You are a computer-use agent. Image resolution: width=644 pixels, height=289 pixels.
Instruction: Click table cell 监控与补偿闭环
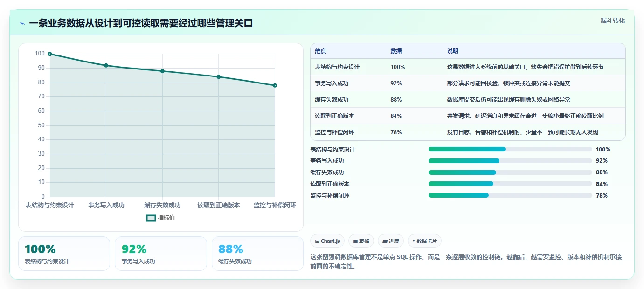click(x=334, y=132)
